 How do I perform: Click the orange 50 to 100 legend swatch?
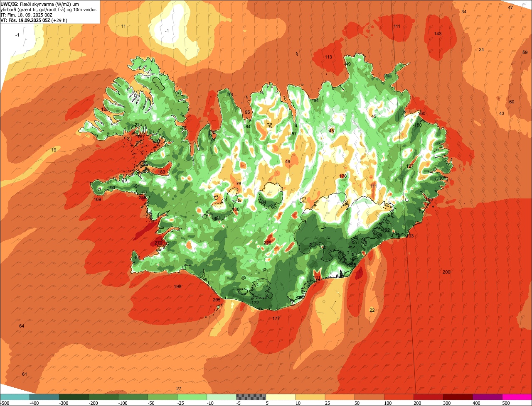tap(369, 397)
